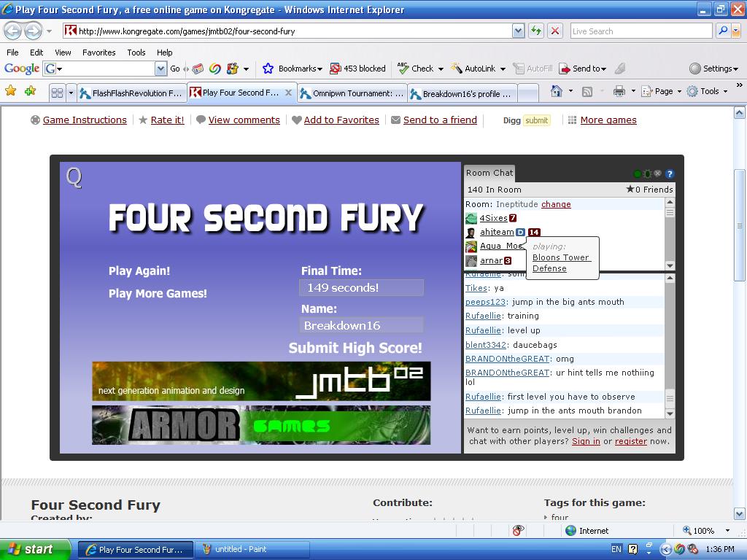
Task: Toggle the dark green bug icon in chat header
Action: coord(648,174)
